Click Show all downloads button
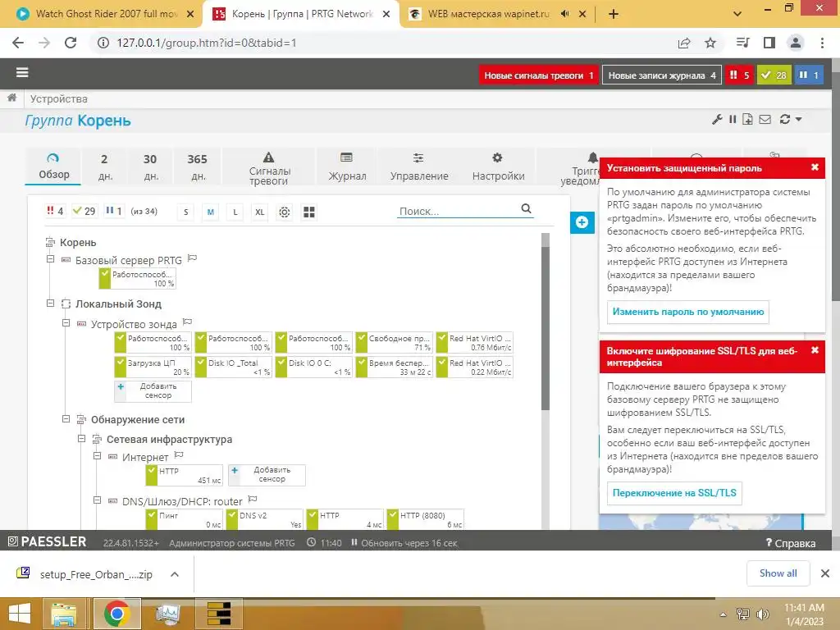Viewport: 840px width, 630px height. tap(778, 573)
